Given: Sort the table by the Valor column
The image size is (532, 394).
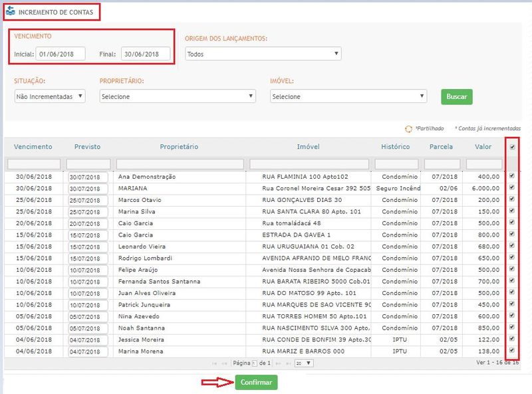Looking at the screenshot, I should [x=483, y=147].
